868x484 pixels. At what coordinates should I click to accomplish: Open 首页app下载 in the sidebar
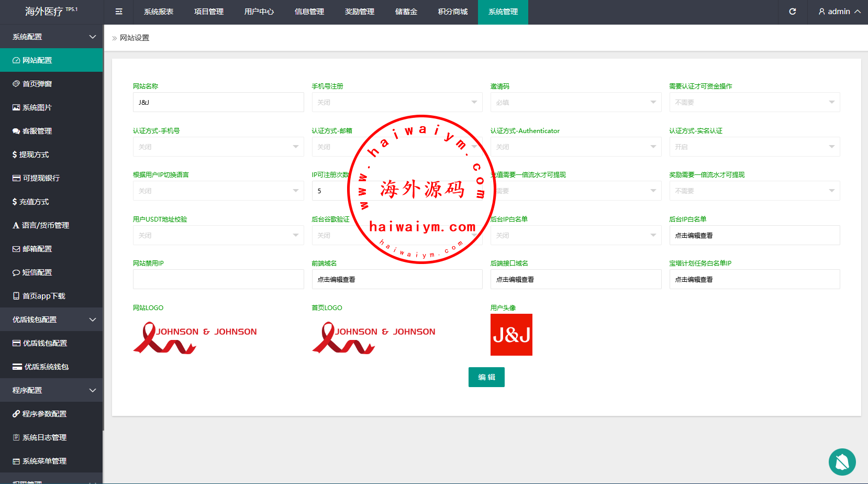[x=51, y=296]
